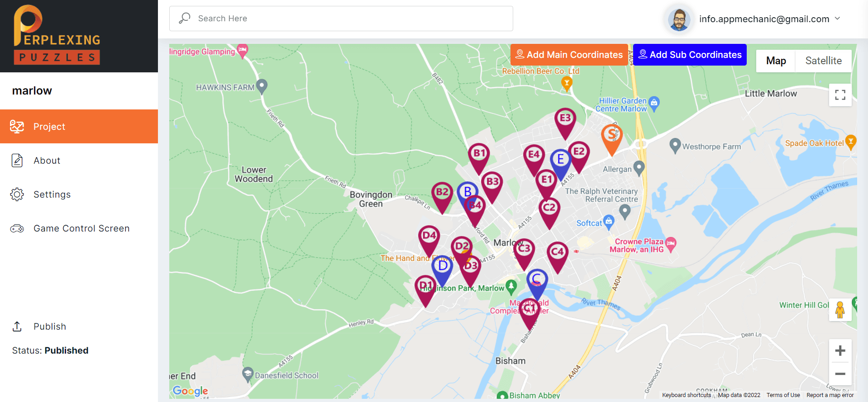This screenshot has height=402, width=868.
Task: Click Keyboard shortcuts link
Action: [687, 395]
